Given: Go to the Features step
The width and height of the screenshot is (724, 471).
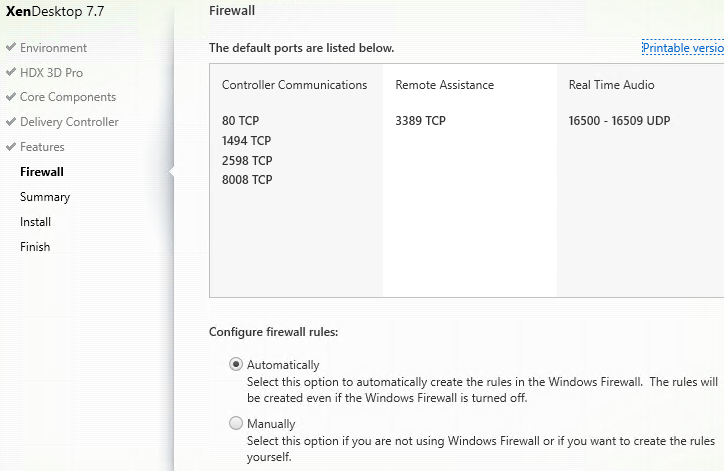Looking at the screenshot, I should pos(42,147).
